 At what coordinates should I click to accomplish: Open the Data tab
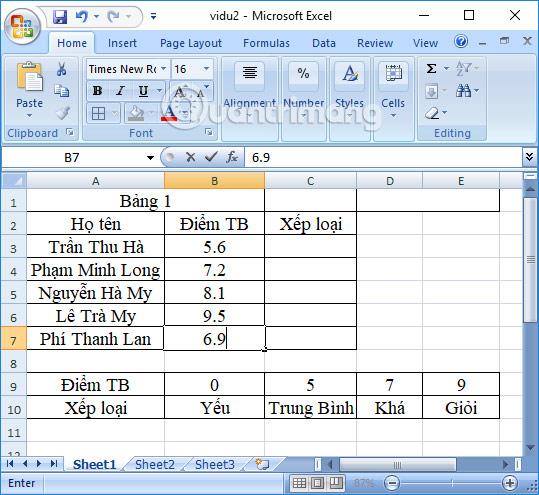click(324, 43)
